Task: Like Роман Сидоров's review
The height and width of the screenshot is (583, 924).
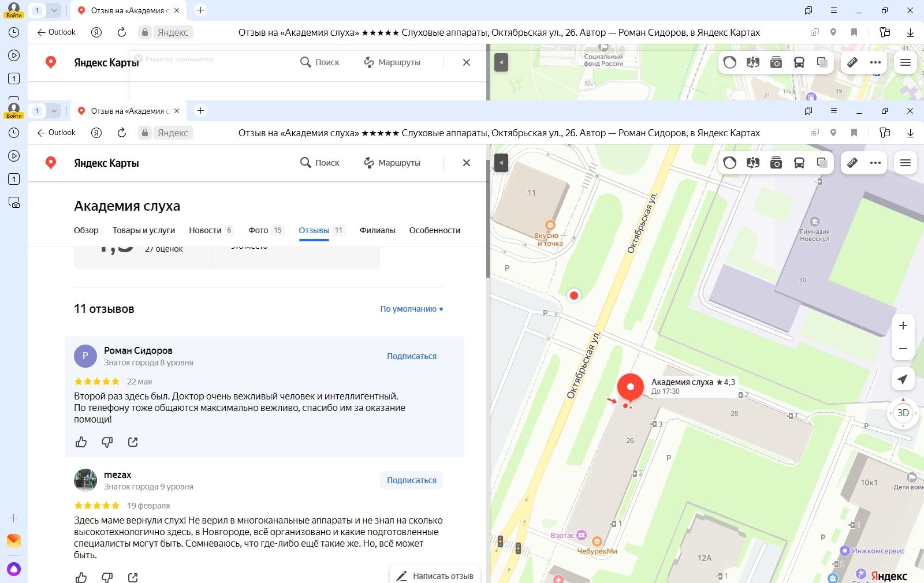Action: [x=81, y=442]
